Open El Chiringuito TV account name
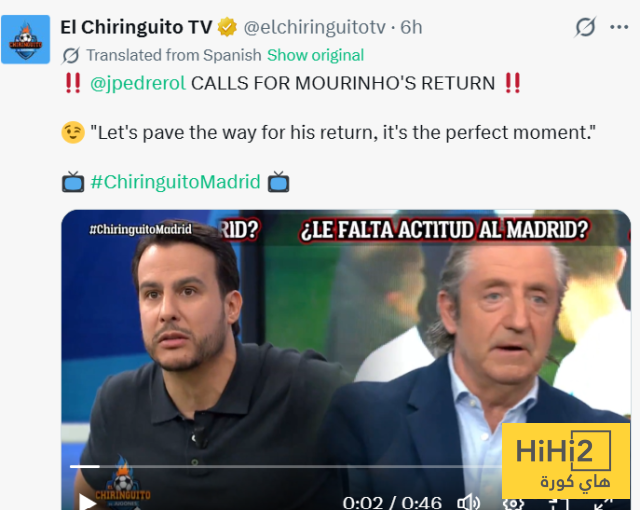 click(x=136, y=27)
